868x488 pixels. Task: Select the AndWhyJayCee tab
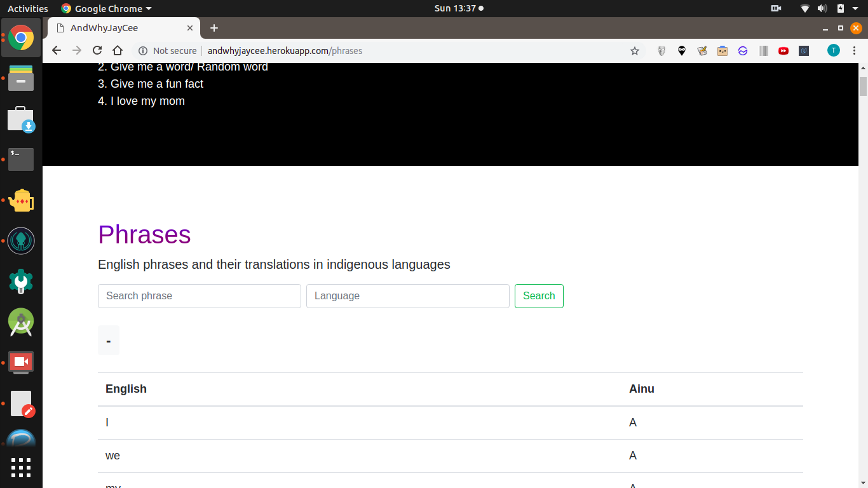pyautogui.click(x=124, y=28)
